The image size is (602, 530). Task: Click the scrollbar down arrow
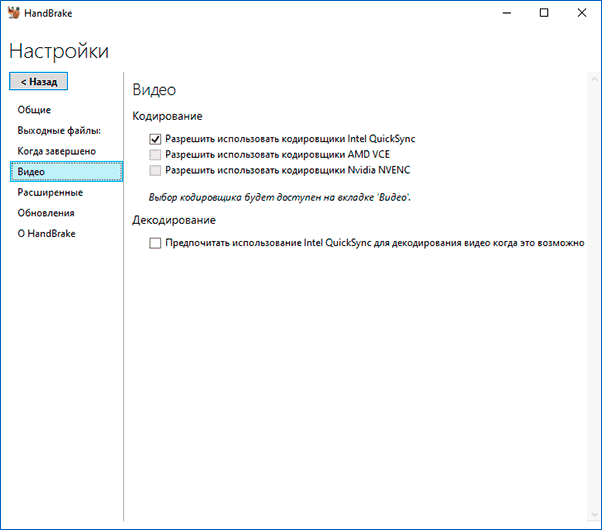(594, 515)
